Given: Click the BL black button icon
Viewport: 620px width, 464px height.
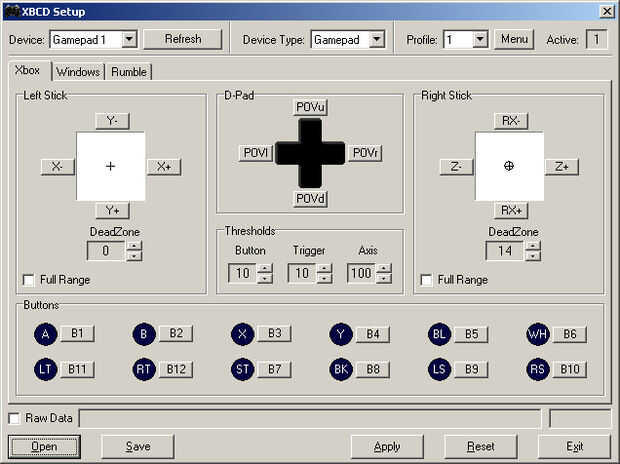Looking at the screenshot, I should coord(439,334).
